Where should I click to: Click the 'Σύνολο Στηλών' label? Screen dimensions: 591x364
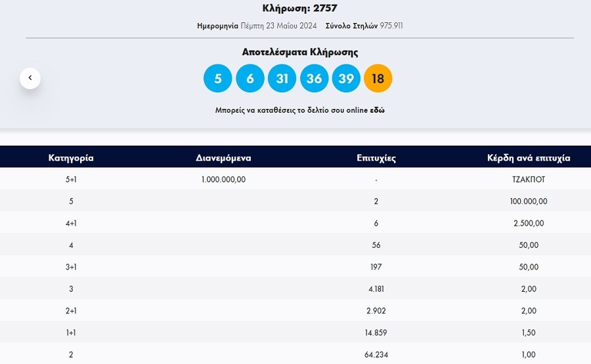click(352, 26)
